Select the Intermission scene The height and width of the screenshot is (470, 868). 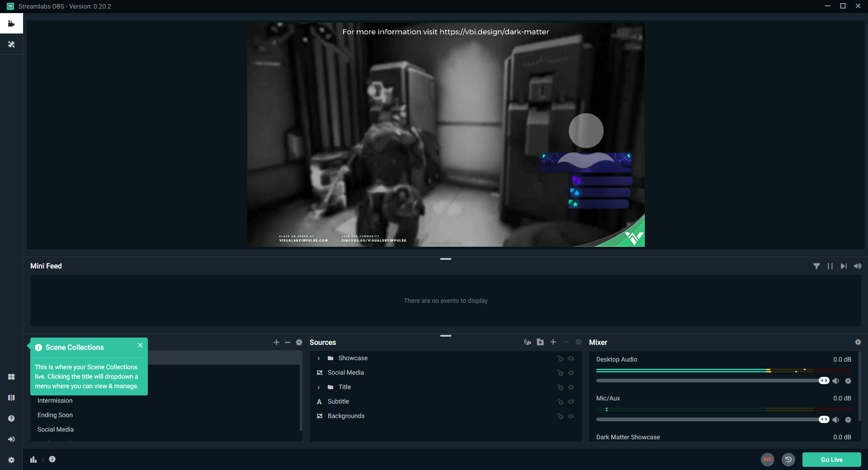55,400
